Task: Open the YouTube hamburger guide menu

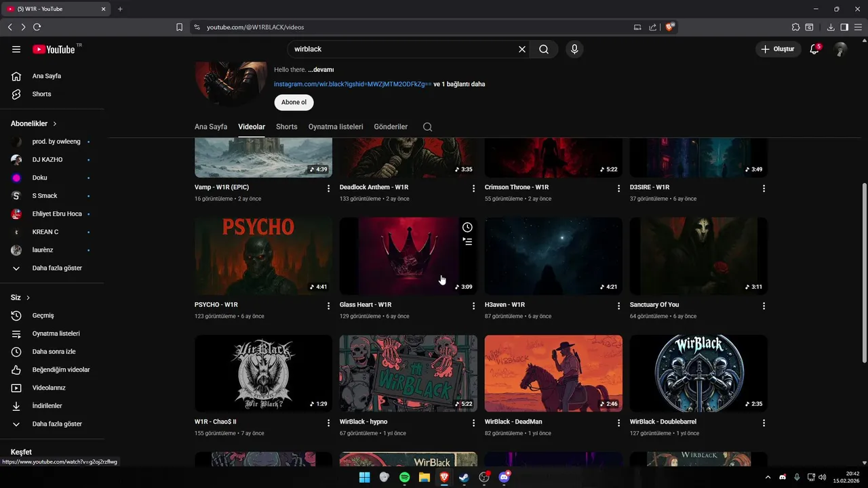Action: coord(16,49)
